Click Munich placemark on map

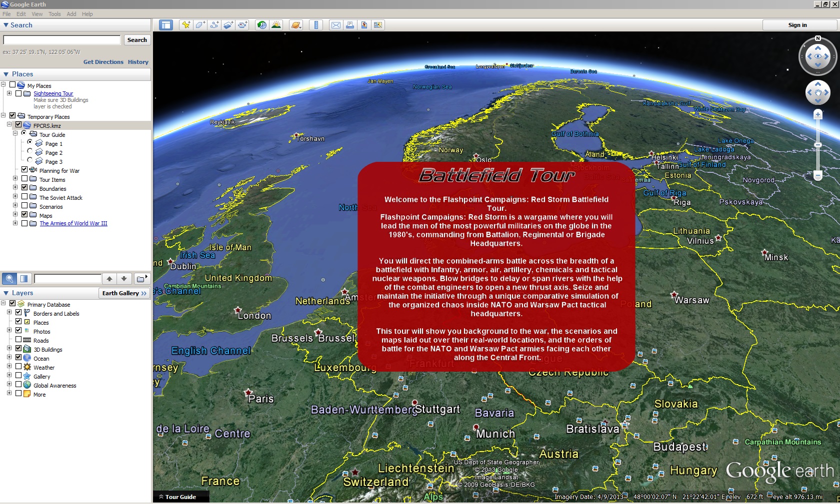click(476, 428)
